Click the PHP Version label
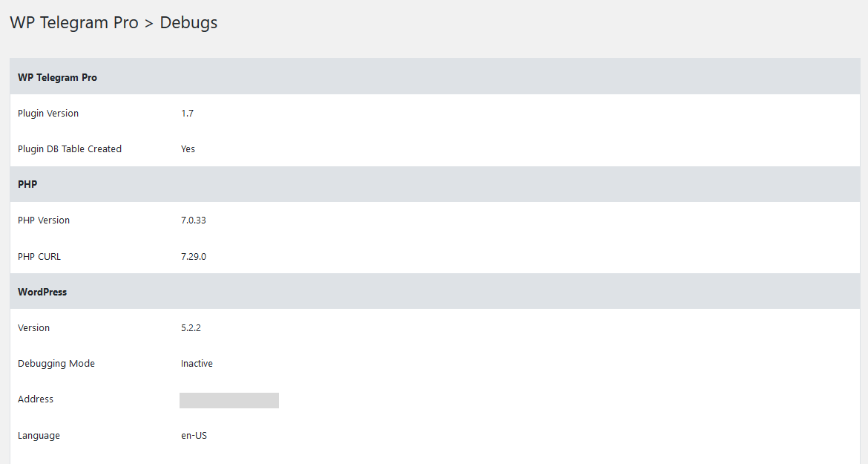Screen dimensions: 868x464 point(44,220)
